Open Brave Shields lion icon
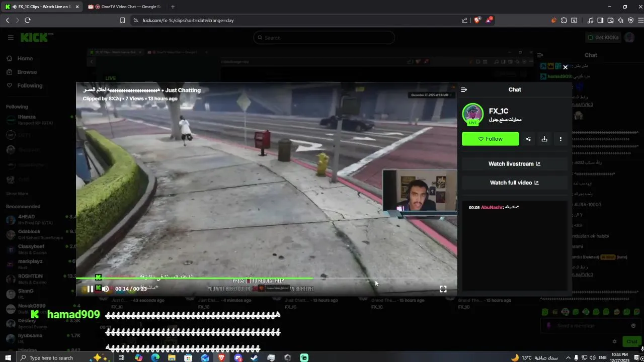The image size is (644, 362). [x=477, y=20]
